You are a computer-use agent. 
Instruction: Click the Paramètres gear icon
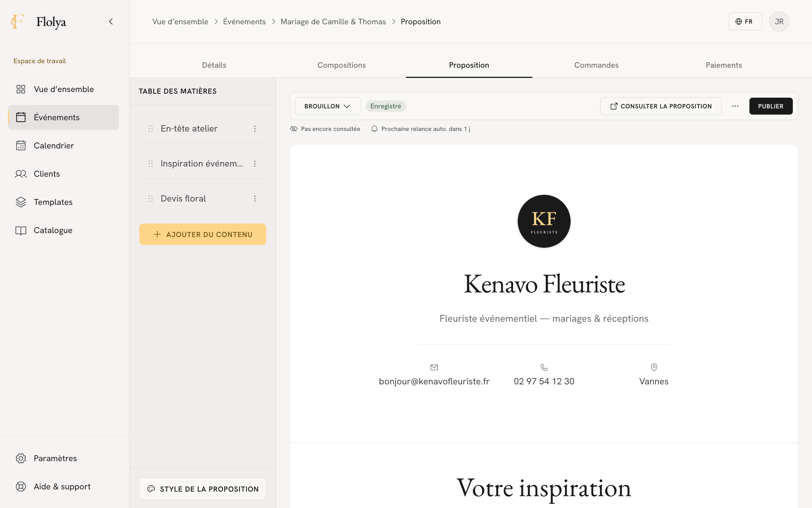21,458
